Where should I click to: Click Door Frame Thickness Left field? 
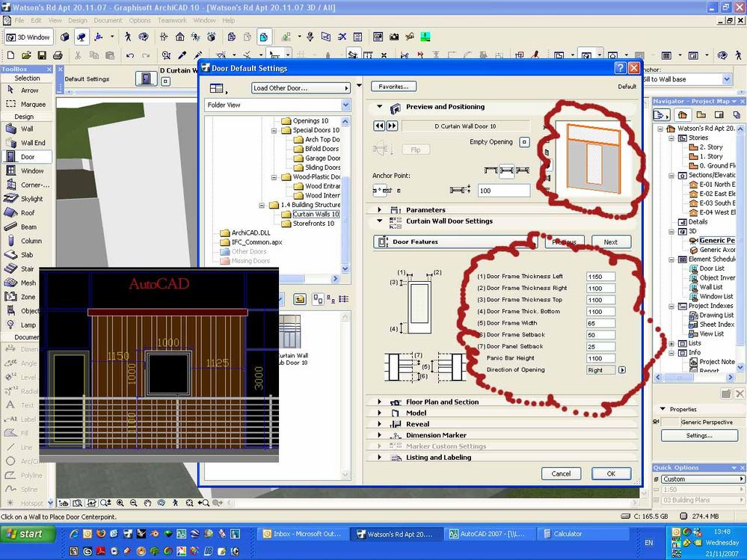pos(600,277)
